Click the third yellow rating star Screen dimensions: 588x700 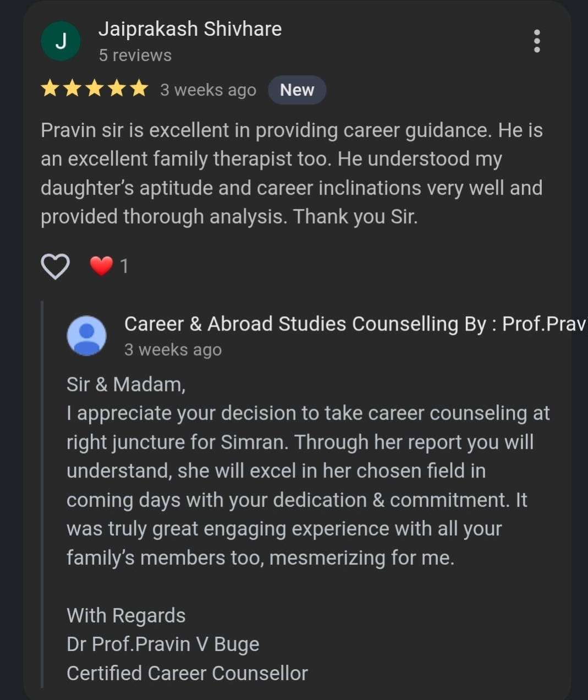point(95,89)
